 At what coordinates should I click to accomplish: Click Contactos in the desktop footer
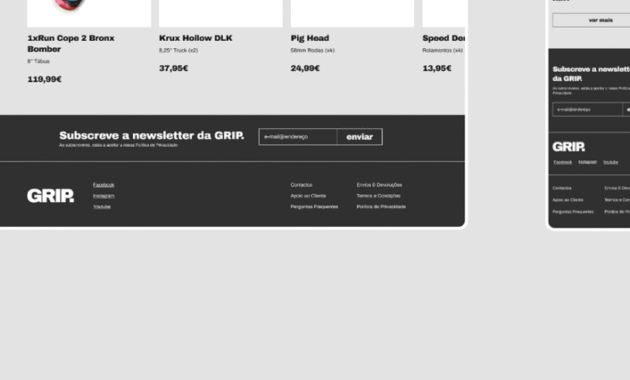coord(301,185)
